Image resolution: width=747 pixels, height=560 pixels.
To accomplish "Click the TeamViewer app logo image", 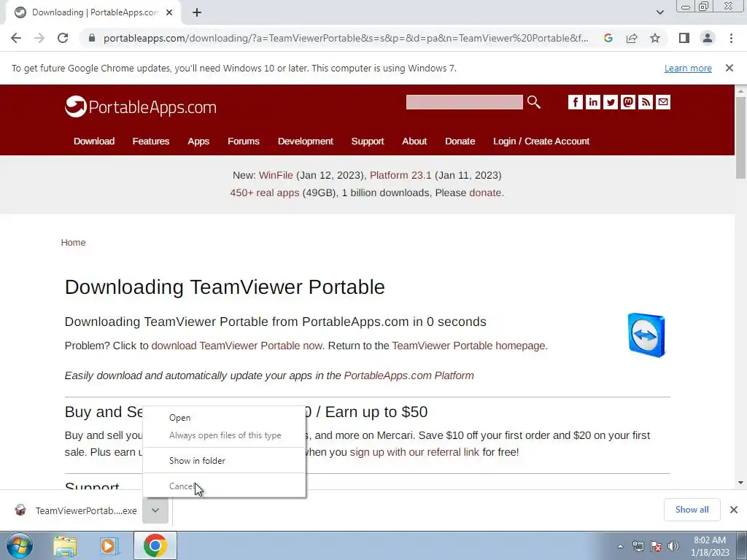I will 646,335.
